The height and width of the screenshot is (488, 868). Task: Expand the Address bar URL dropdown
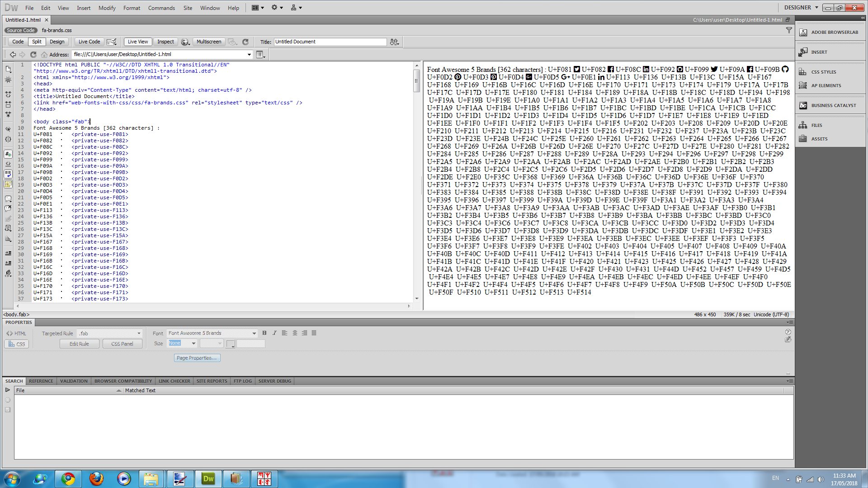(249, 54)
